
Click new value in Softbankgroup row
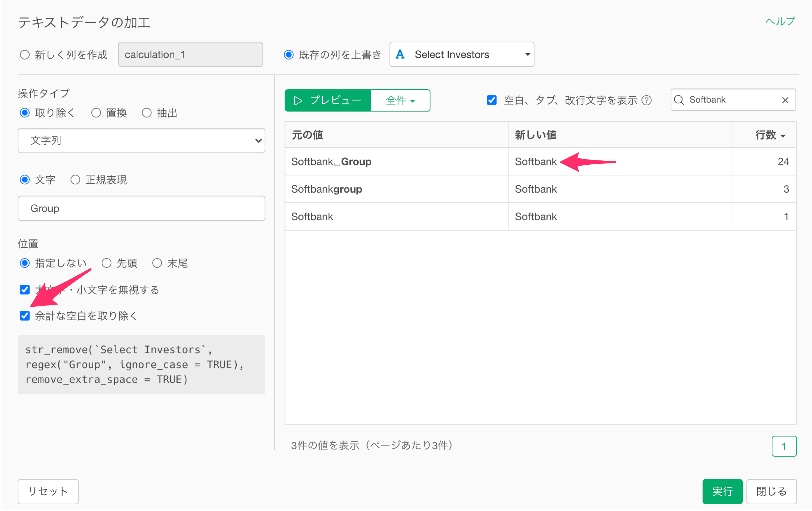click(x=620, y=189)
